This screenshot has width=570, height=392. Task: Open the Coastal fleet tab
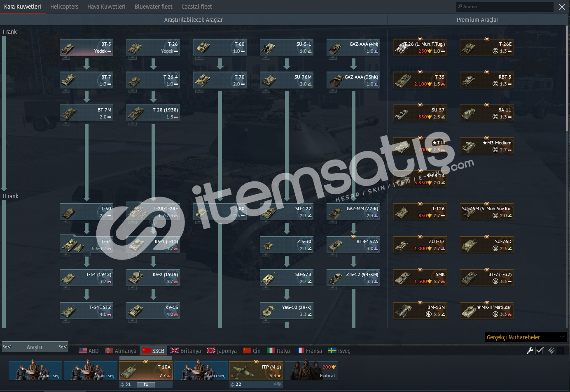pyautogui.click(x=197, y=7)
